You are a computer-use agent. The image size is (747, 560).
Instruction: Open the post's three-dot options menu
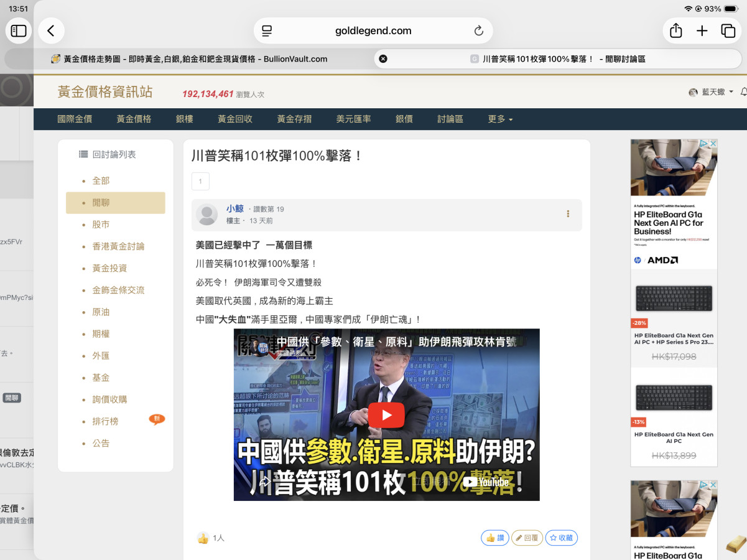tap(568, 214)
